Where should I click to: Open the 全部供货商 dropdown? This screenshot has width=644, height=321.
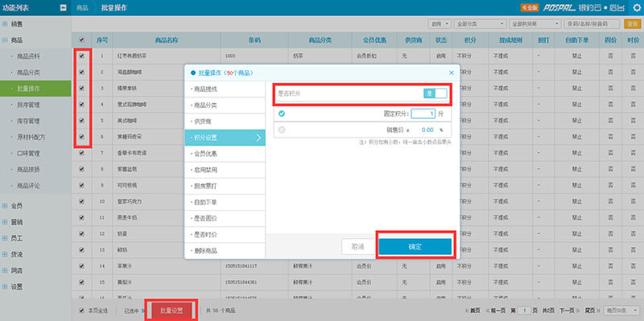pos(535,24)
